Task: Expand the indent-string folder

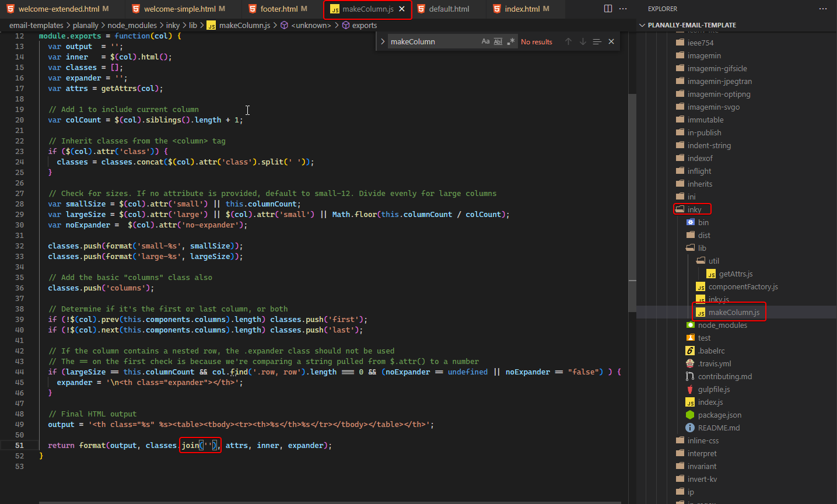Action: (709, 145)
